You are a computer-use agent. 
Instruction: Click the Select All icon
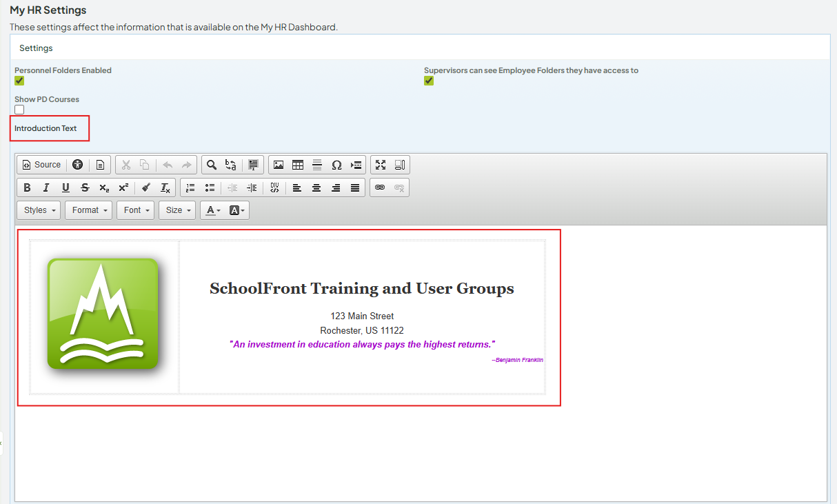(254, 165)
